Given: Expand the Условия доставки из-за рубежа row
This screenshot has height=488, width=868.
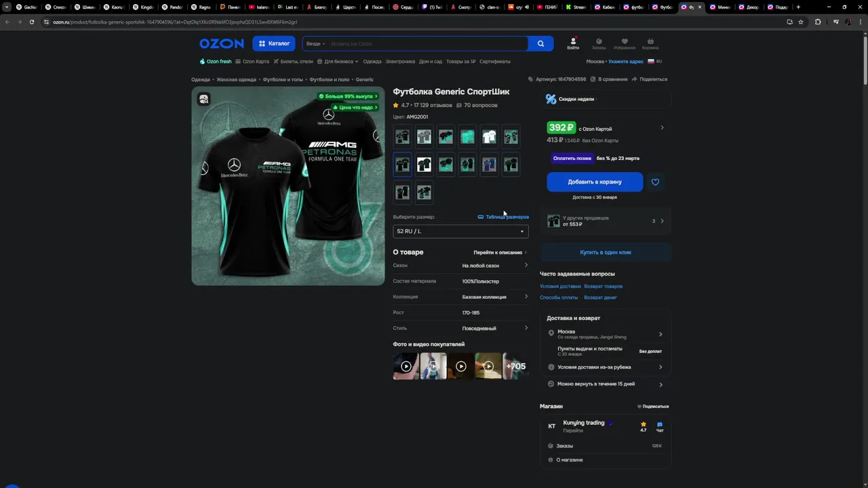Looking at the screenshot, I should coord(606,367).
